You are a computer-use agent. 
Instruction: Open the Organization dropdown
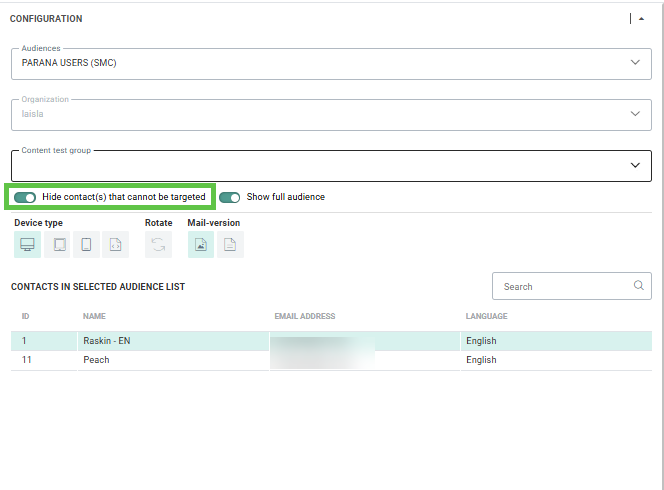coord(634,114)
